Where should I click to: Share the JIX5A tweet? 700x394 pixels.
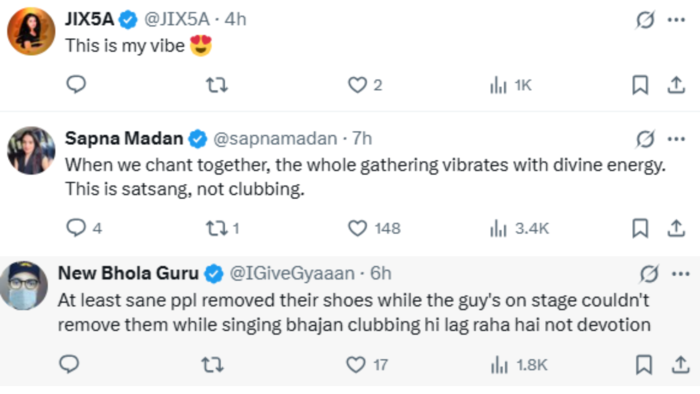[x=676, y=85]
